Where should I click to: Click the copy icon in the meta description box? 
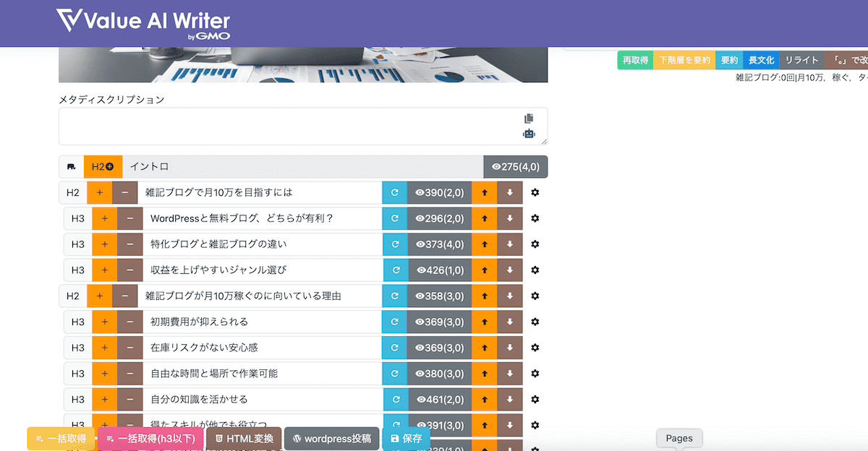[x=529, y=119]
